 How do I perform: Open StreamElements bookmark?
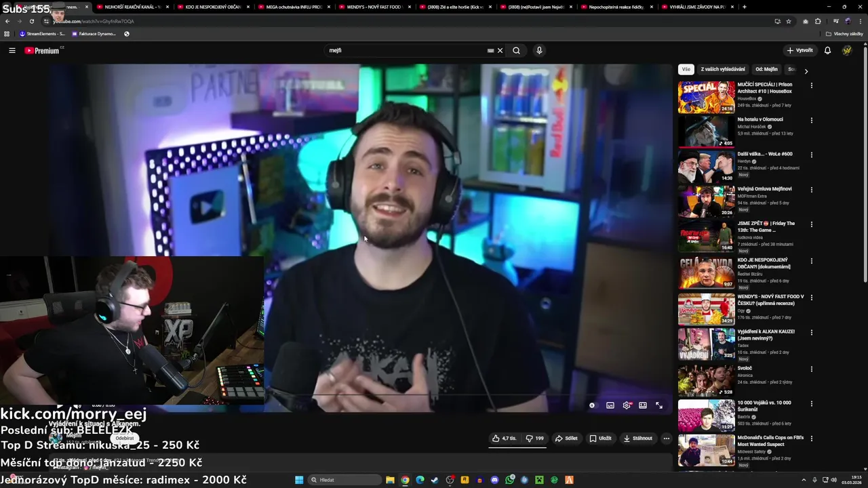42,33
